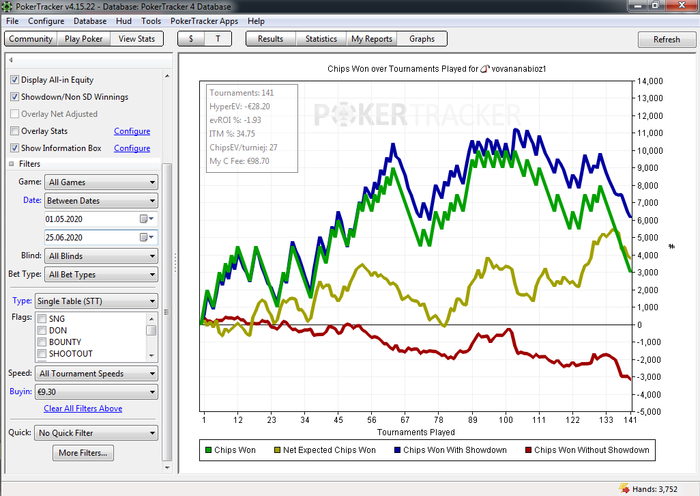This screenshot has width=700, height=496.
Task: Open the Type dropdown Single Table (STT)
Action: click(96, 301)
